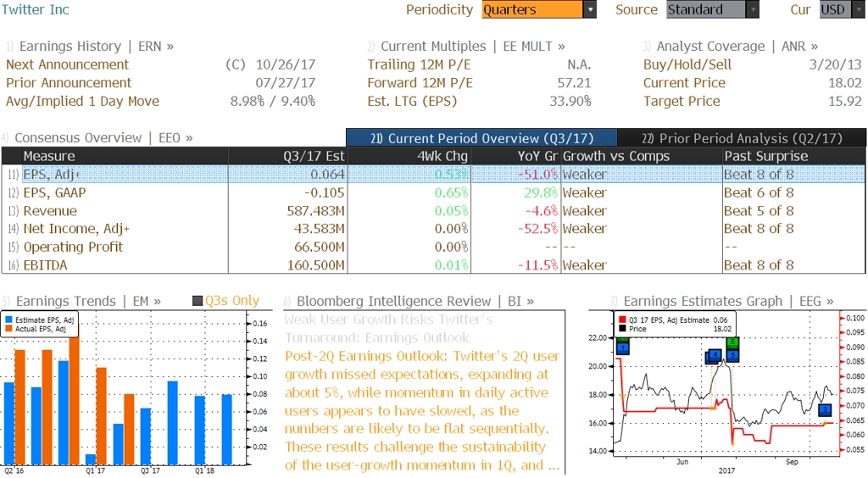Select the EBITDA measure row
This screenshot has height=478, width=868.
[x=433, y=265]
